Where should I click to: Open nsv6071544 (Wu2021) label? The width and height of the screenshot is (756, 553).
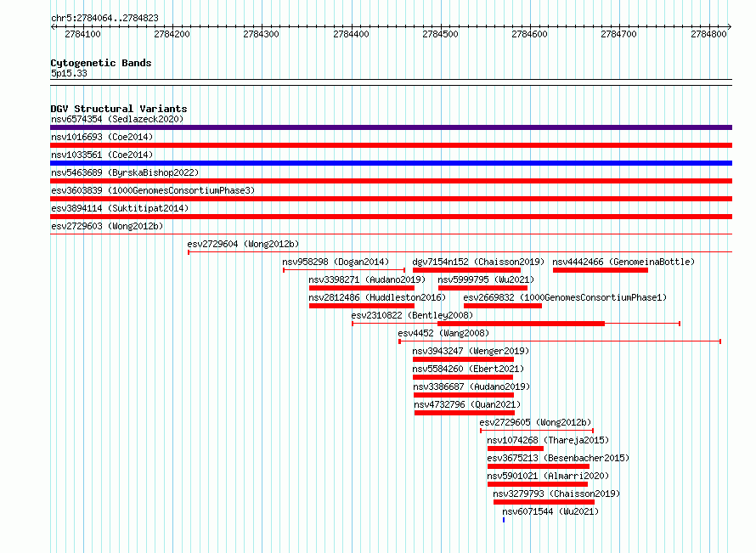point(550,511)
